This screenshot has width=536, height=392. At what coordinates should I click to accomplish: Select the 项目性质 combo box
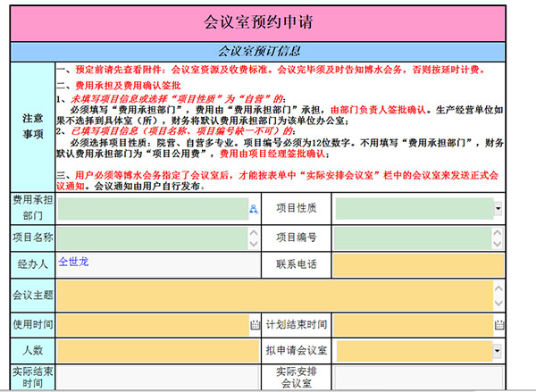418,208
